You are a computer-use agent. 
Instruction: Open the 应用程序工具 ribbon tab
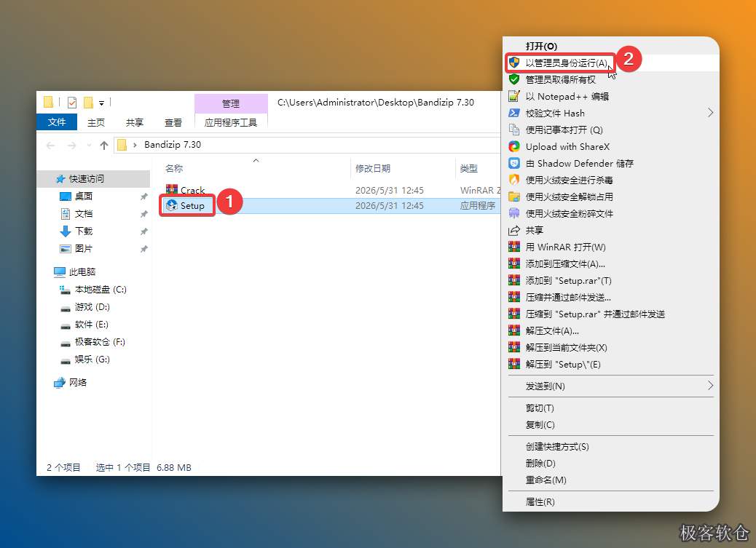coord(231,122)
